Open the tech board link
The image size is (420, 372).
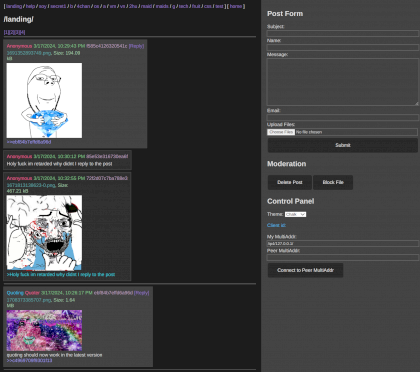(183, 6)
